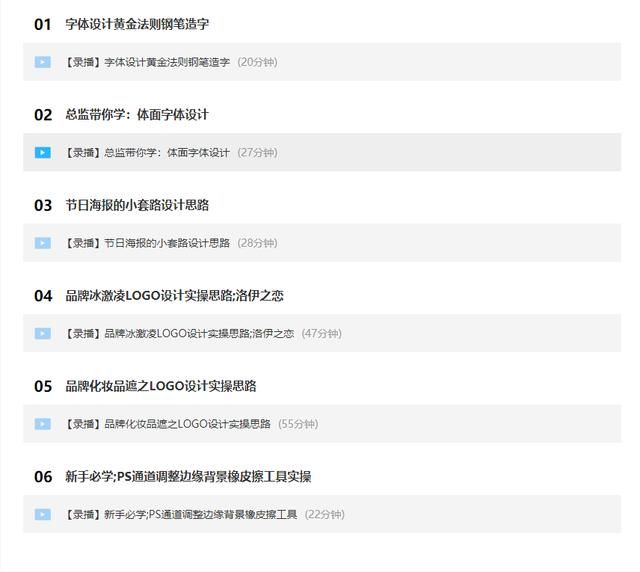Select the 【录播】节日海报的小套路设计思路 lesson row text
640x572 pixels.
tap(147, 243)
